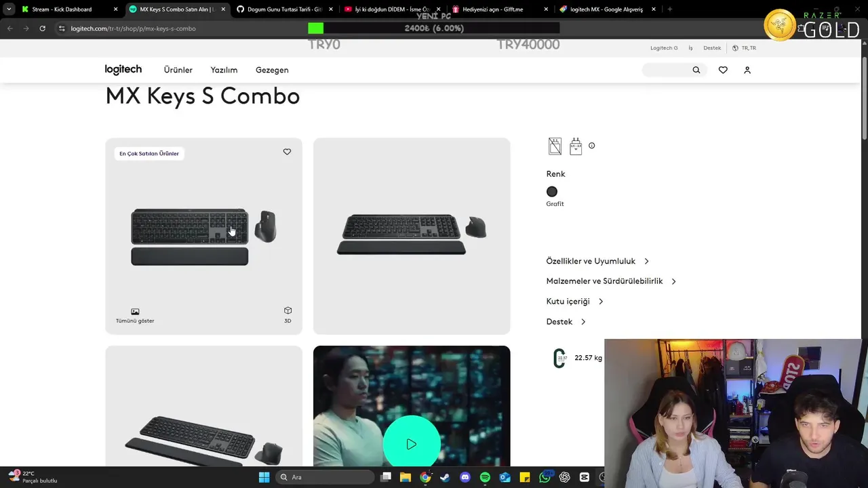Viewport: 868px width, 488px height.
Task: Expand Kutu içeriği section
Action: [574, 302]
